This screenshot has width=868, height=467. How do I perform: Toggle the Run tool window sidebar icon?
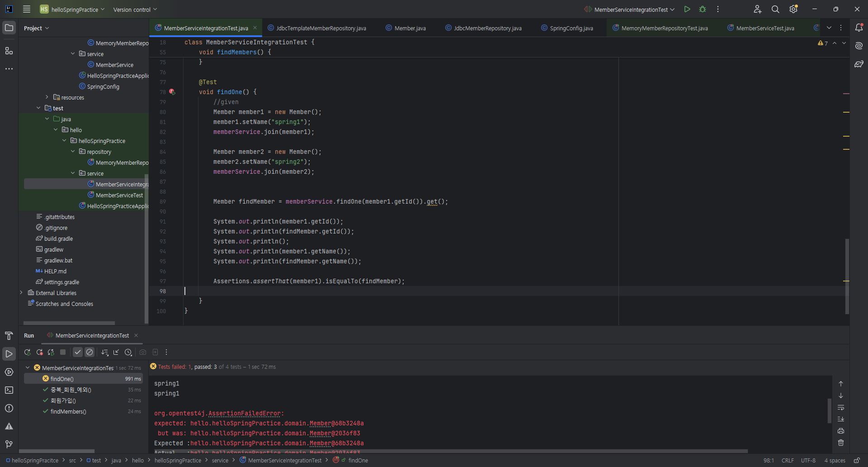click(x=9, y=354)
